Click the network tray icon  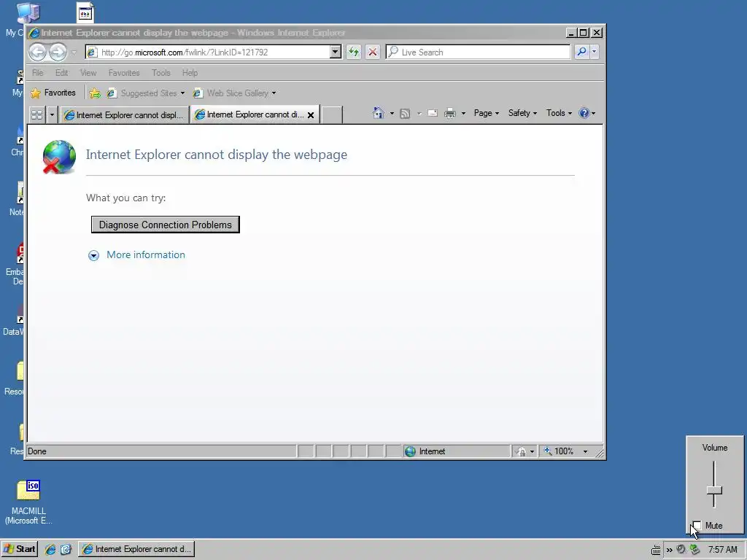pyautogui.click(x=694, y=550)
